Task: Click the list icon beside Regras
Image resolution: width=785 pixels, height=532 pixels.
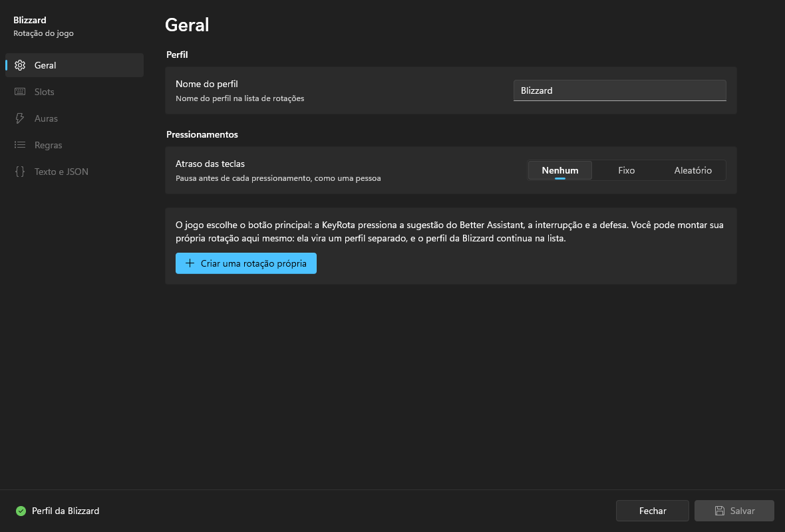Action: 20,144
